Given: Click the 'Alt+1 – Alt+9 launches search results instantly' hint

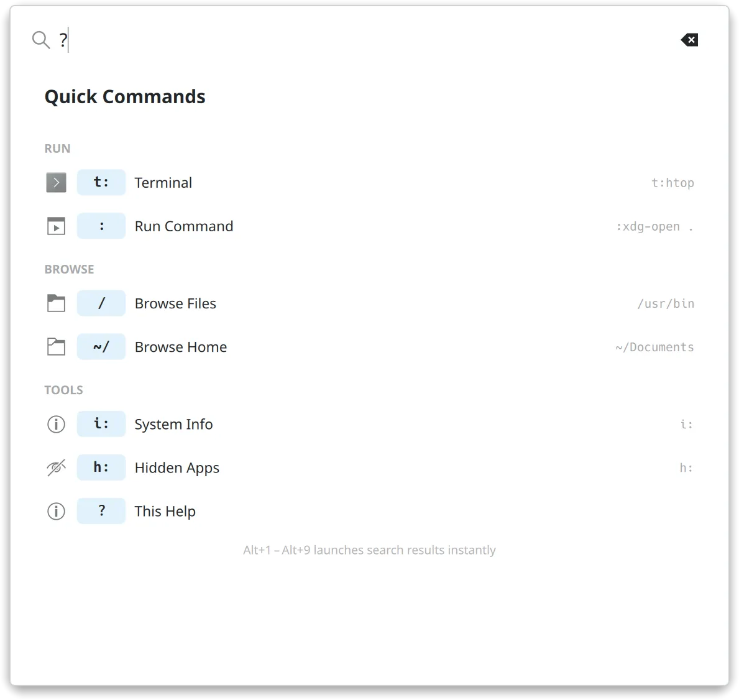Looking at the screenshot, I should coord(369,550).
